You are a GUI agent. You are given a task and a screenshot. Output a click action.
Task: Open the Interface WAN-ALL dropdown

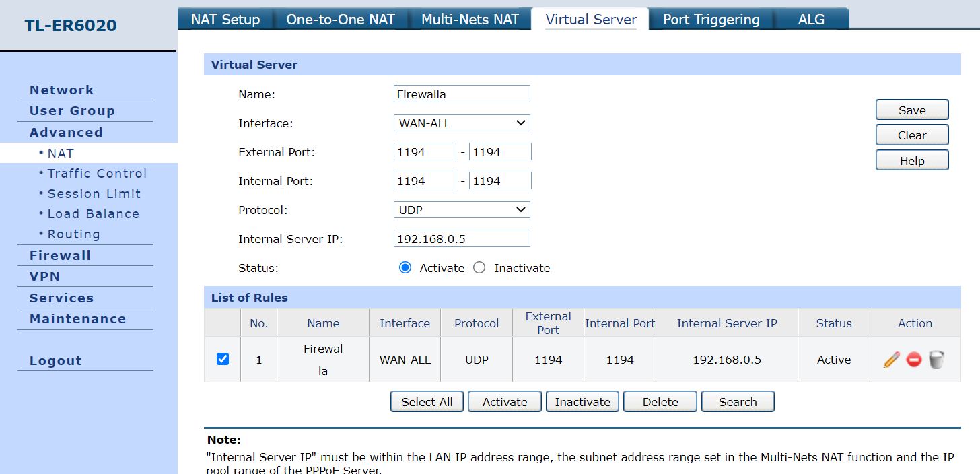coord(462,123)
